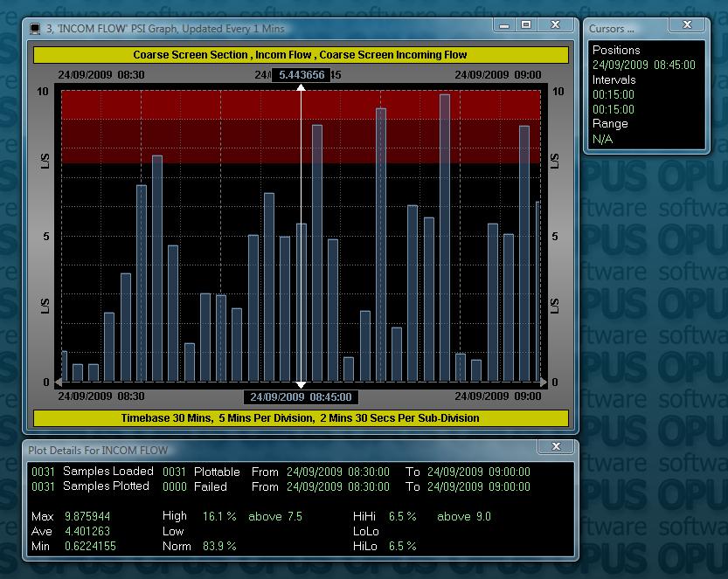Click the yellow Coarse Screen Section title banner

coord(301,55)
